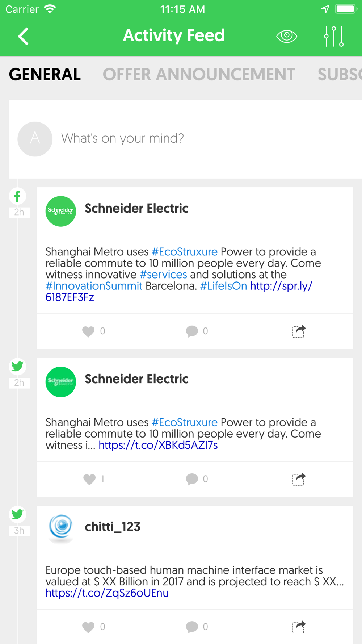Screen dimensions: 362x644
Task: Toggle the eye visibility icon in the header
Action: tap(287, 36)
